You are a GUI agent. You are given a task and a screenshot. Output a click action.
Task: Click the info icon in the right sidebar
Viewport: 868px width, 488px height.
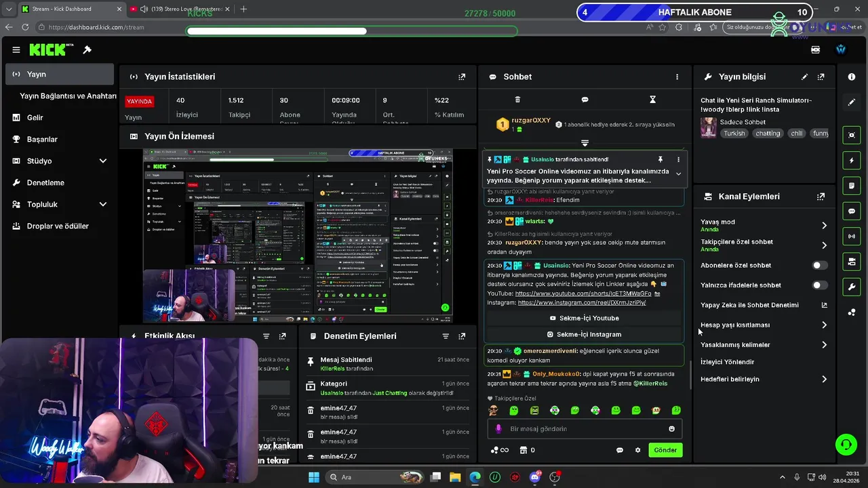852,77
